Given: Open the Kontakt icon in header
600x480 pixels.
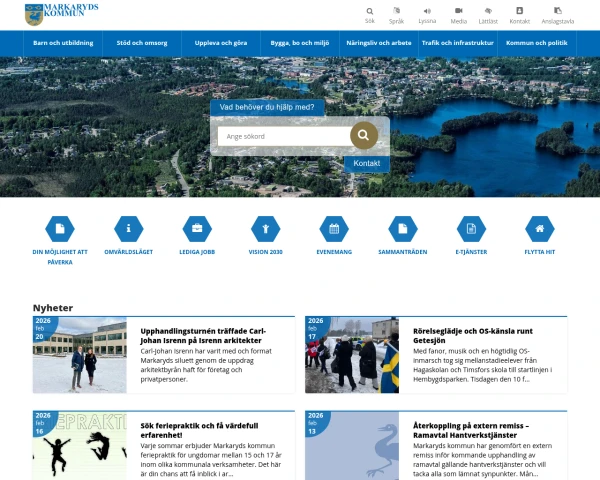Looking at the screenshot, I should point(520,11).
